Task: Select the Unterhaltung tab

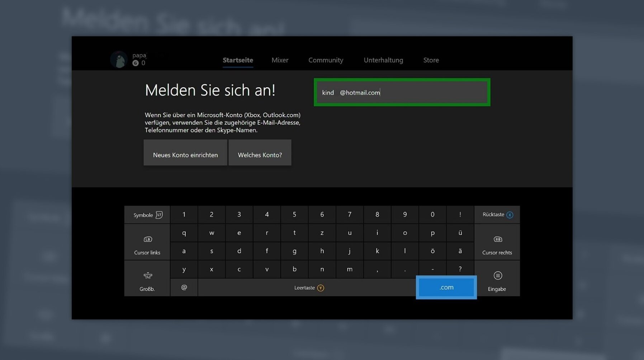Action: 383,60
